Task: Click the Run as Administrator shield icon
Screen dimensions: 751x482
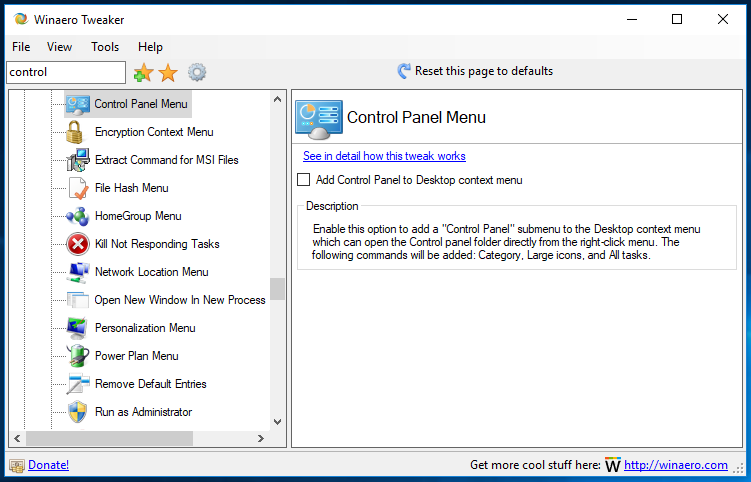Action: pos(78,412)
